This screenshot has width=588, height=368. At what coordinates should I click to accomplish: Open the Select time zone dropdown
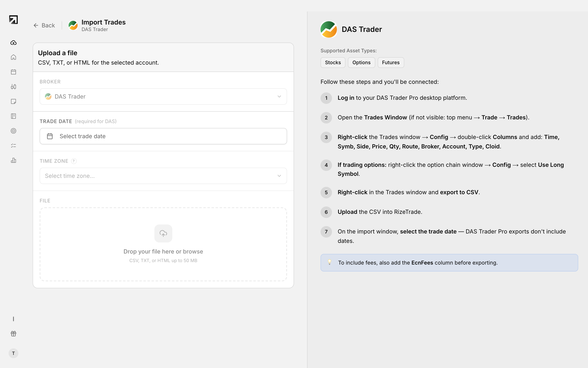(x=163, y=176)
